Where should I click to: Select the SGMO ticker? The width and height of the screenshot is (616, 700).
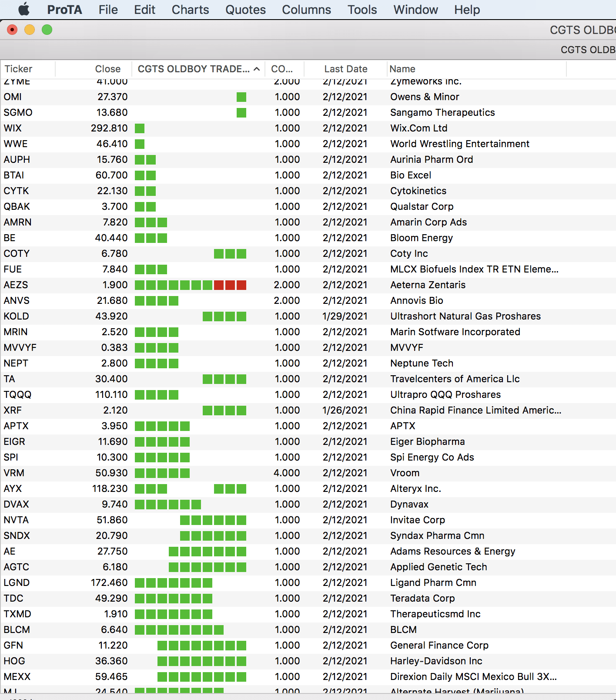18,112
